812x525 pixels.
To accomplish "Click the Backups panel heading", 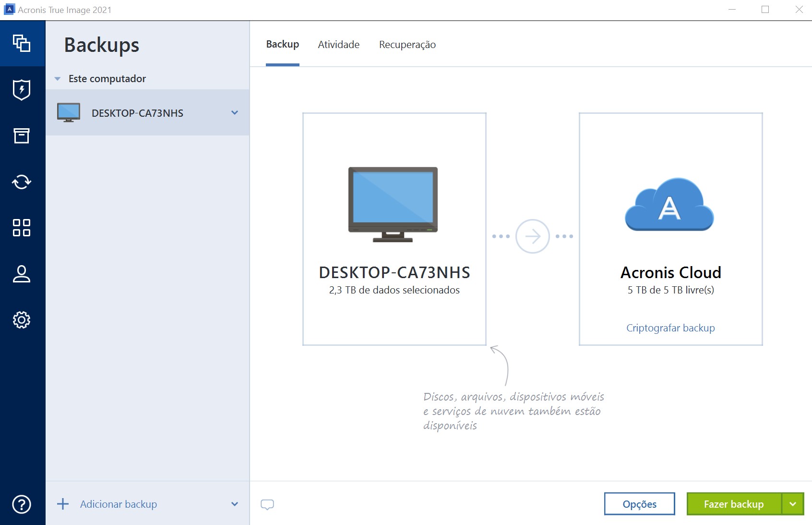I will [x=102, y=45].
